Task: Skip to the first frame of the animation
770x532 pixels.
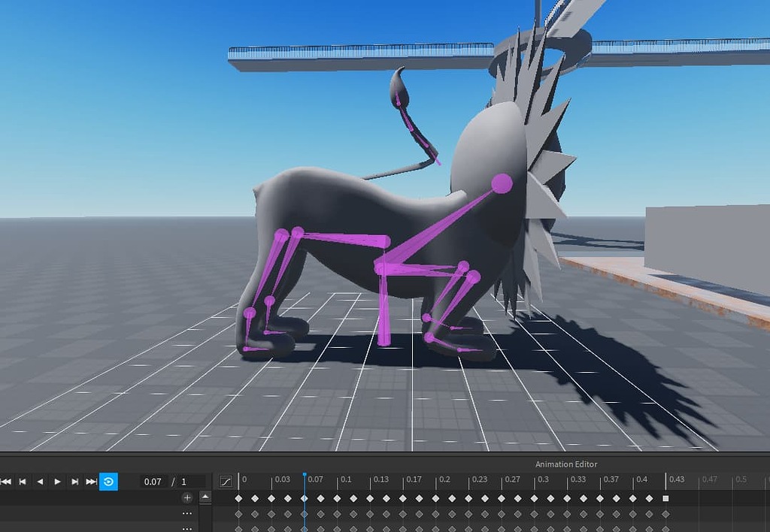Action: coord(6,482)
